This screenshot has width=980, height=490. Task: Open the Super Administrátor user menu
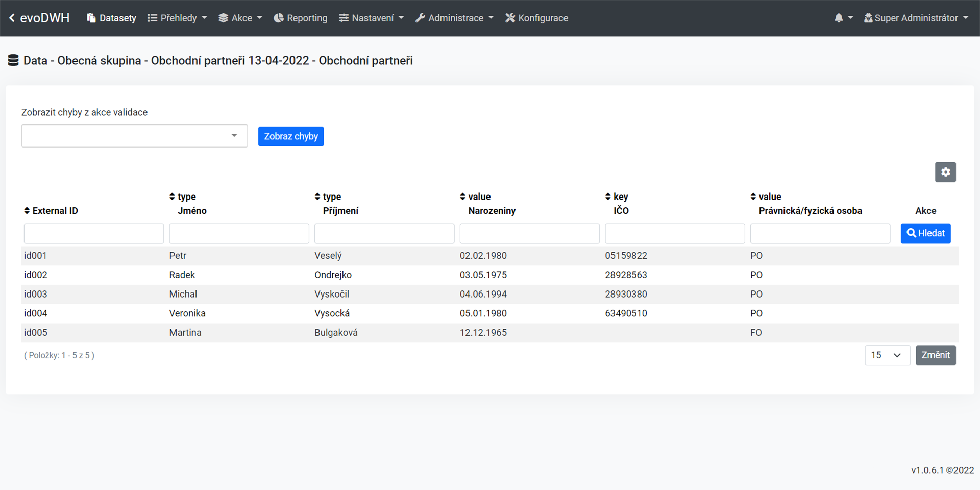916,18
